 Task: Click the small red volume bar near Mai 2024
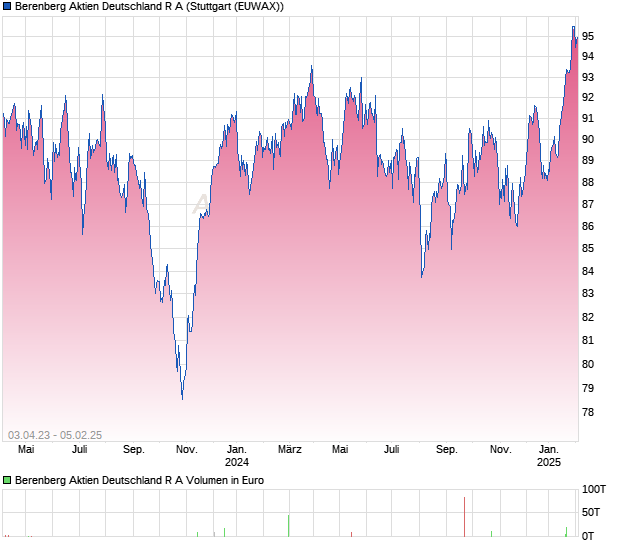[352, 535]
